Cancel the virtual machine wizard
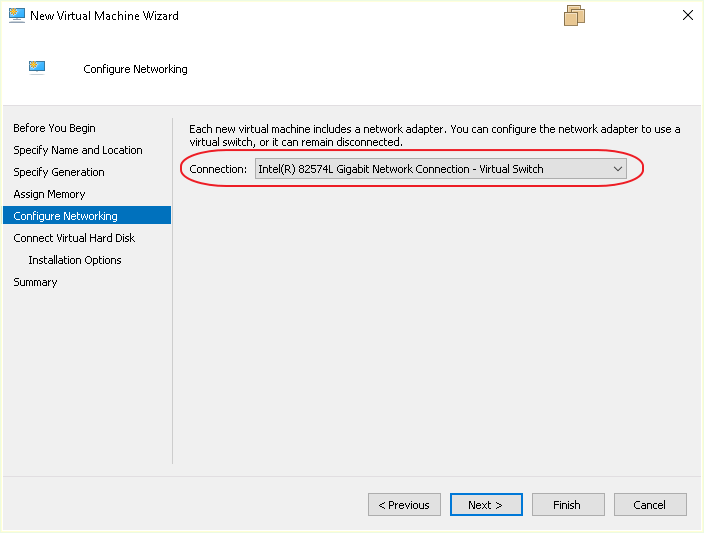The width and height of the screenshot is (704, 533). coord(650,505)
